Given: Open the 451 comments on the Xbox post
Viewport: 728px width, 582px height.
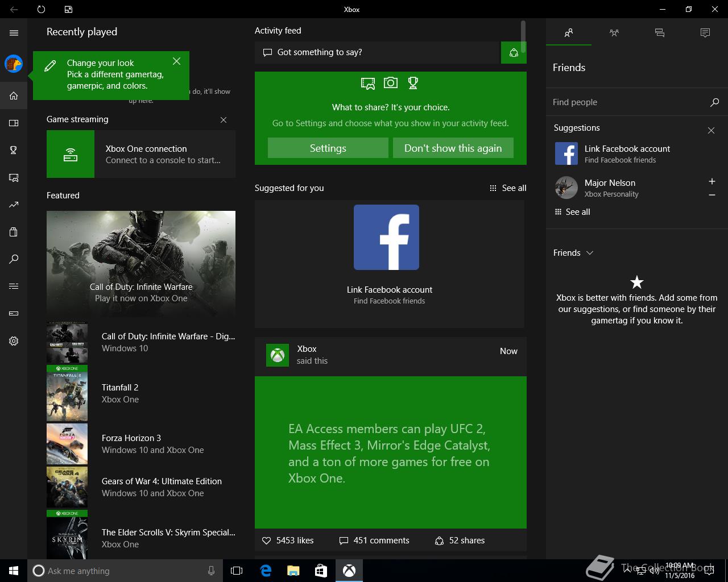Looking at the screenshot, I should (x=374, y=541).
